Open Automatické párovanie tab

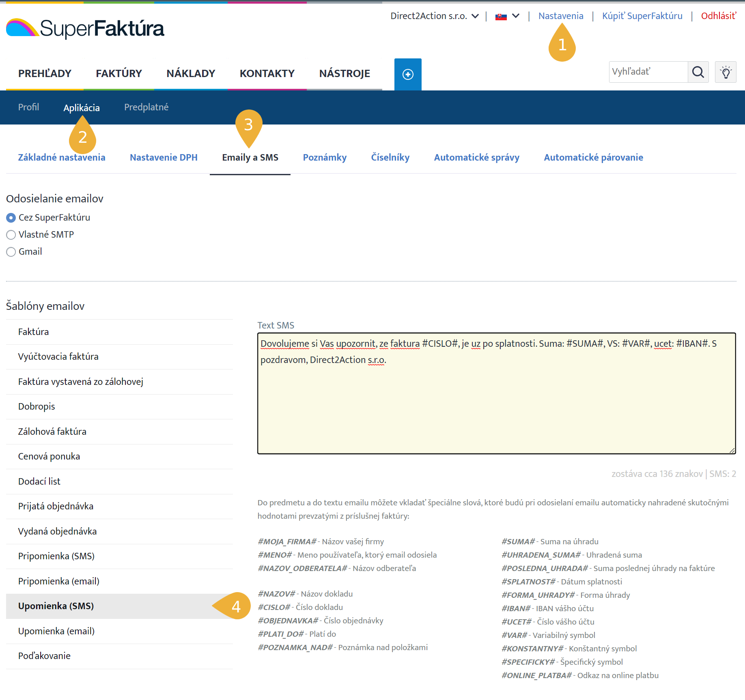593,157
